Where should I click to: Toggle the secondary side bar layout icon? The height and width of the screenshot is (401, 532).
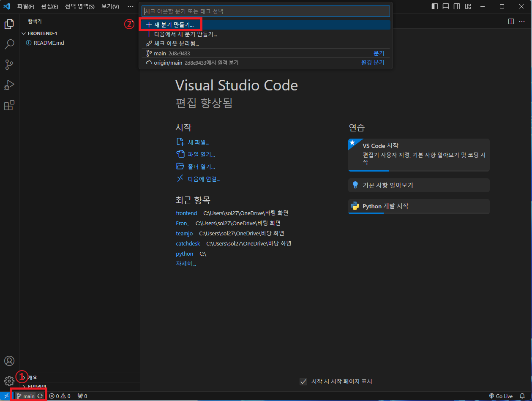(457, 6)
